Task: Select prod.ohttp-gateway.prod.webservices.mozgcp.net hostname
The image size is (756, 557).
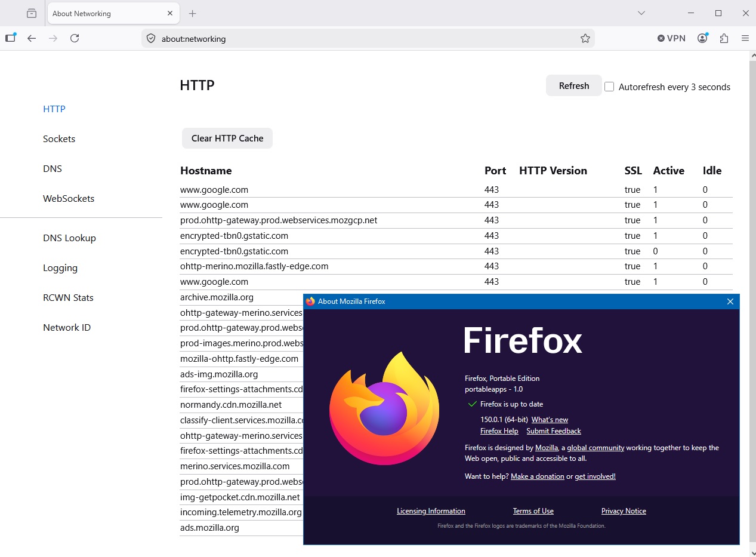Action: click(279, 220)
